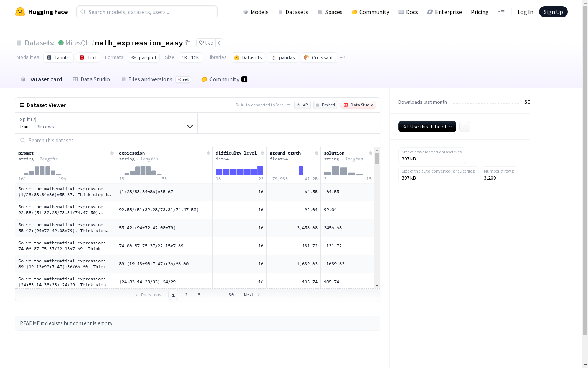Screen dimensions: 588x368
Task: Click Next in table pagination
Action: (x=252, y=295)
